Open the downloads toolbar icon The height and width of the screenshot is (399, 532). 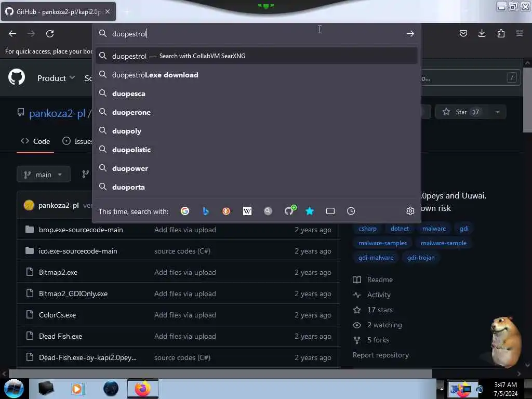[482, 33]
